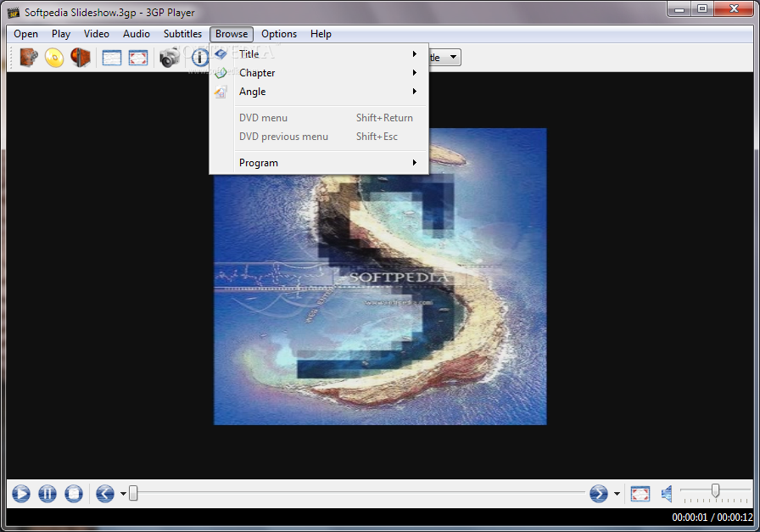Close the Browse menu
Viewport: 760px width, 532px height.
pyautogui.click(x=232, y=34)
